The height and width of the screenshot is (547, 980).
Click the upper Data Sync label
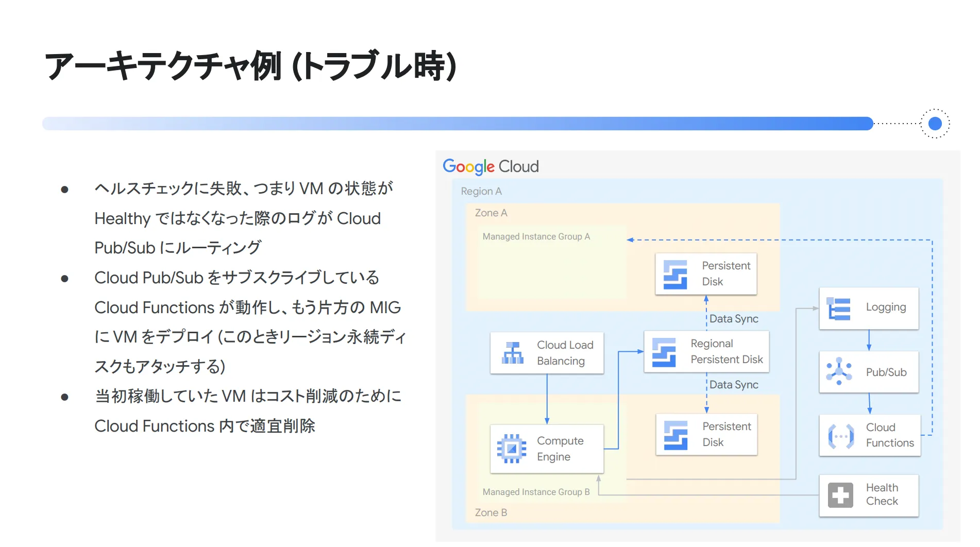coord(734,319)
